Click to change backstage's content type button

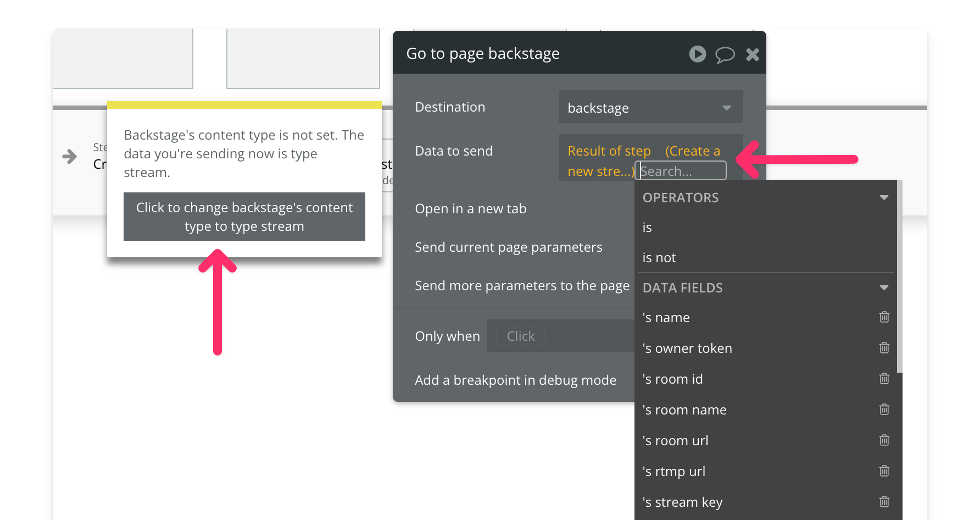244,217
